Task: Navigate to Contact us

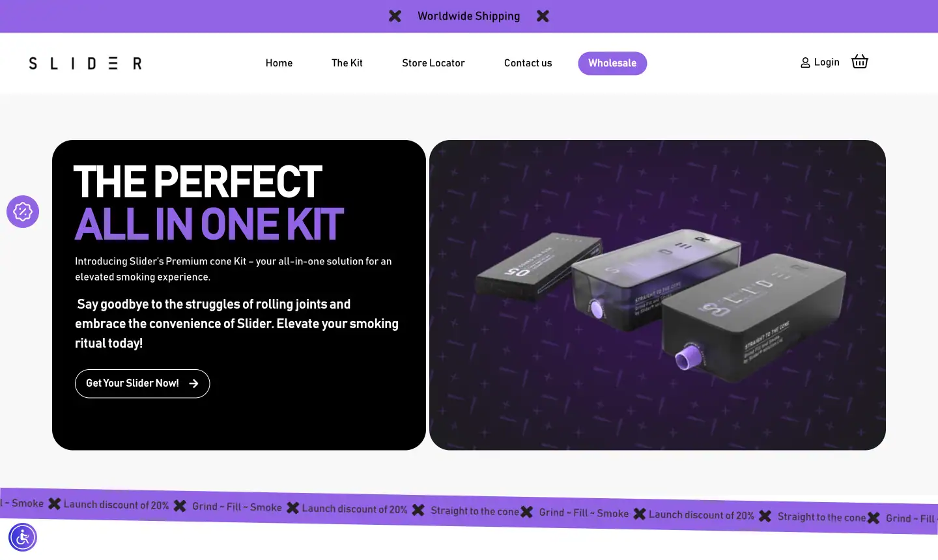Action: [x=528, y=63]
